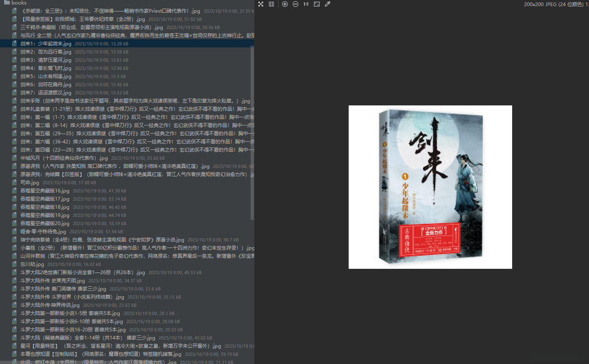Set image zoom to actual size 1:1
The image size is (589, 364).
[306, 4]
